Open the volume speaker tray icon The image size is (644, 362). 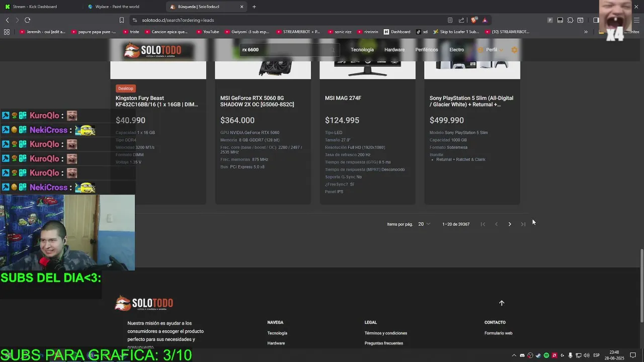[586, 355]
